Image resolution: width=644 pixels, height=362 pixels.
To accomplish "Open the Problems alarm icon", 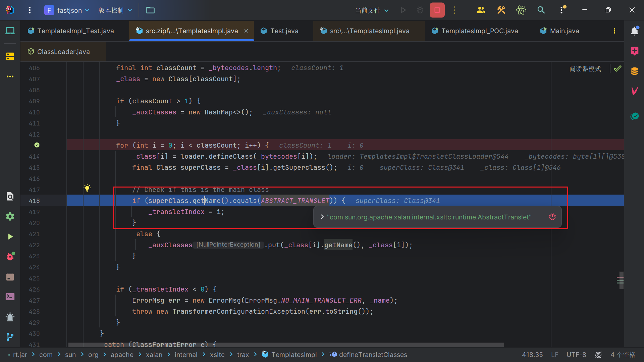I will [10, 317].
